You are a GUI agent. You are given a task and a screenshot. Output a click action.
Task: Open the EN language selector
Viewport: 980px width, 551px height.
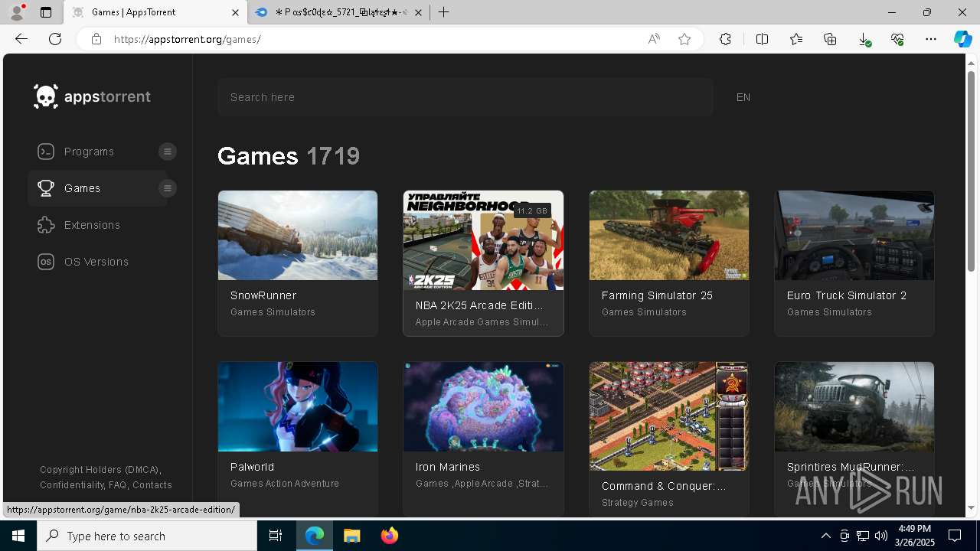[x=743, y=97]
